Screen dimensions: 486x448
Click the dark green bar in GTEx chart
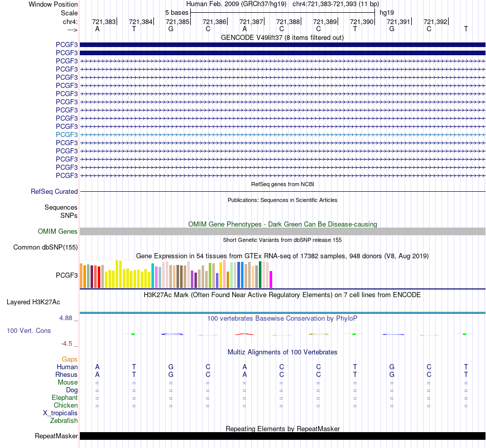click(260, 275)
